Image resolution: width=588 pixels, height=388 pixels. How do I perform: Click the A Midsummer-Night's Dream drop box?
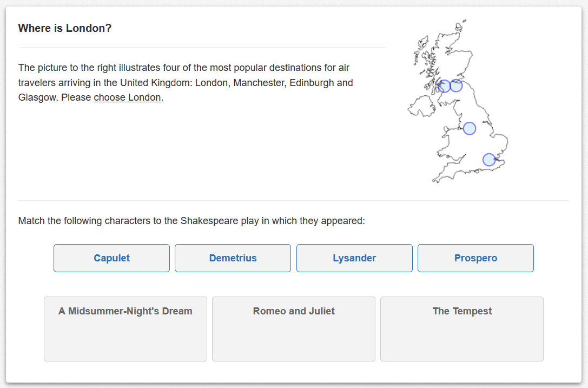125,329
